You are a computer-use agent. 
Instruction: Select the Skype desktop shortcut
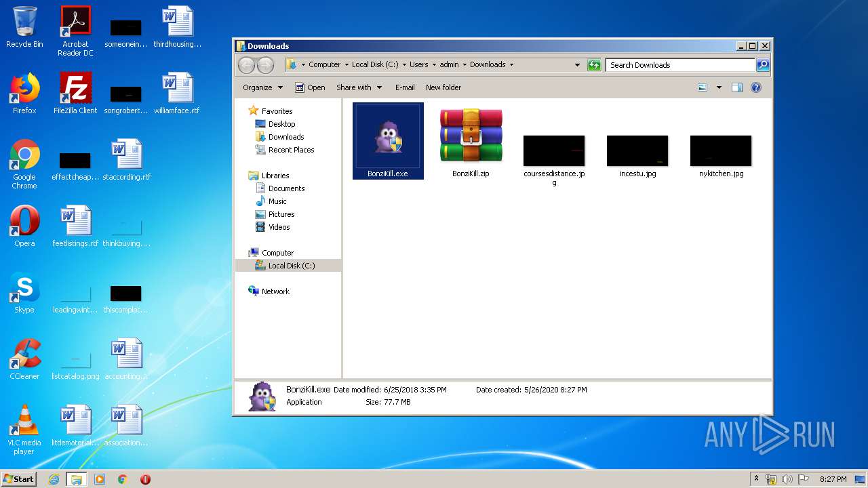(x=24, y=293)
